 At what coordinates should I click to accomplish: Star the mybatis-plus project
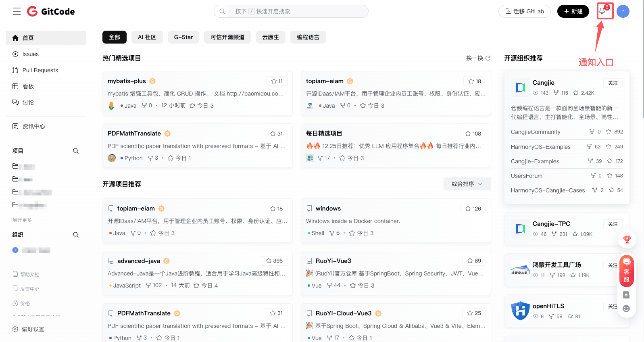(277, 81)
